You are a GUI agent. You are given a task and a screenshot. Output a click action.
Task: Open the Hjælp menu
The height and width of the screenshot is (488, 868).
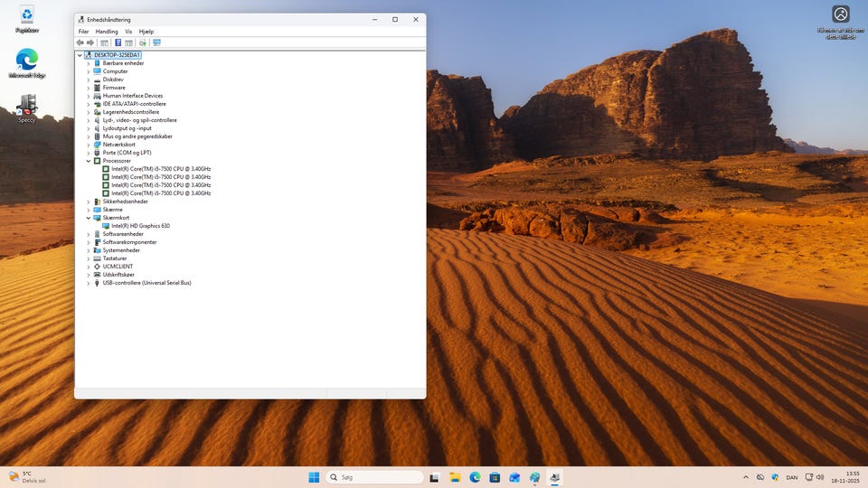[x=146, y=32]
